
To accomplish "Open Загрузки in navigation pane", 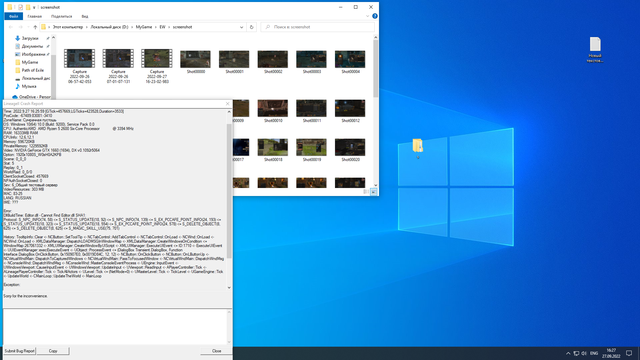I will click(x=29, y=38).
